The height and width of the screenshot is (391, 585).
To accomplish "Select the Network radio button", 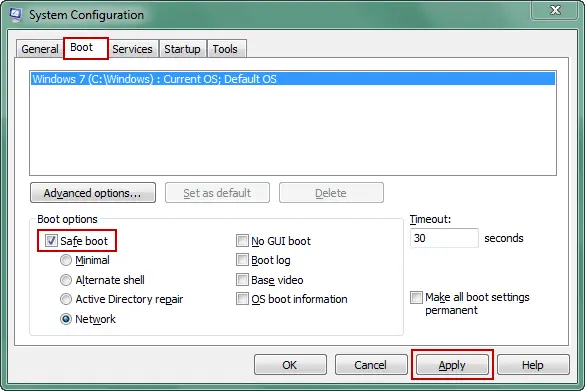I will click(x=66, y=319).
